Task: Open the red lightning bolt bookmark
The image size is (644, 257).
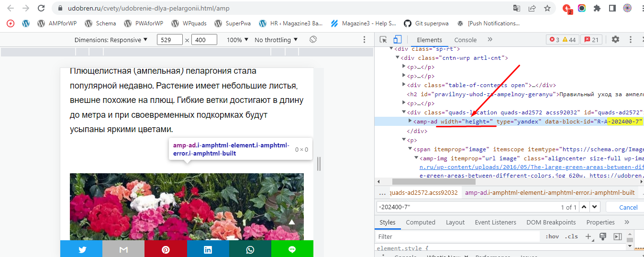Action: pos(11,23)
